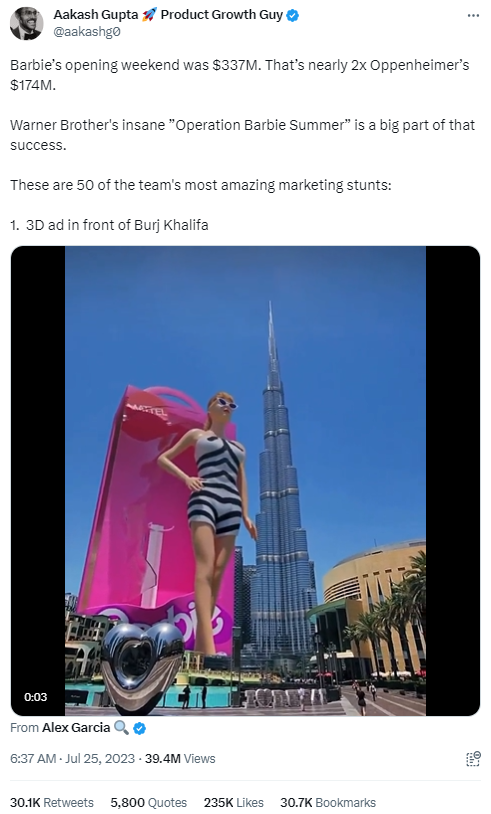Click the dashed-note icon beside the views count
Viewport: 491px width, 814px height.
(x=473, y=758)
